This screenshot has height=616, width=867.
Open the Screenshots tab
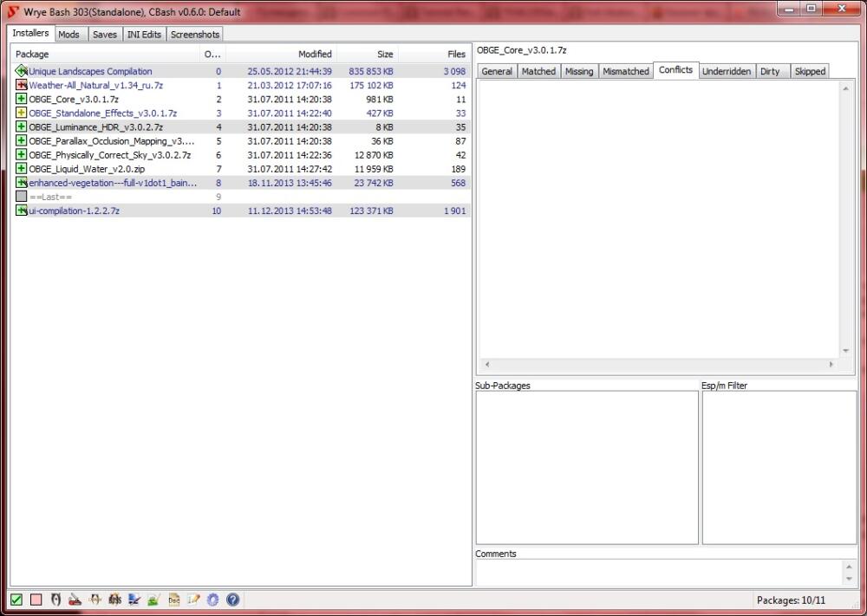coord(194,35)
